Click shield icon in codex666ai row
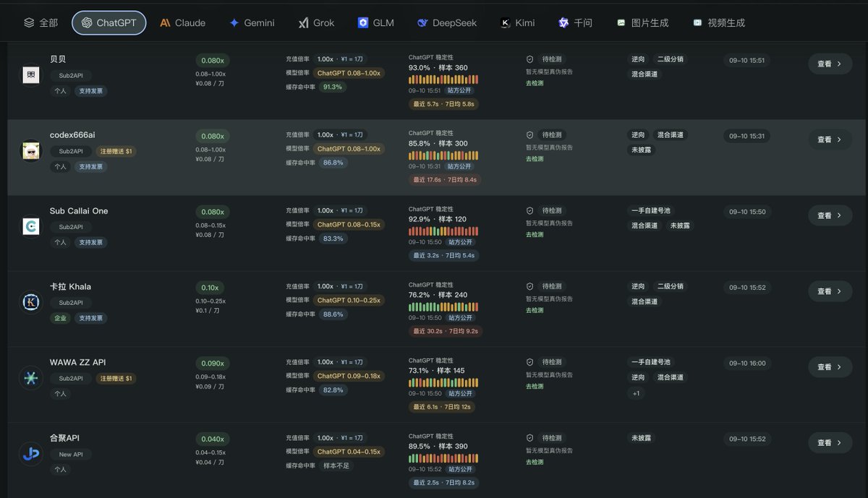 tap(530, 135)
